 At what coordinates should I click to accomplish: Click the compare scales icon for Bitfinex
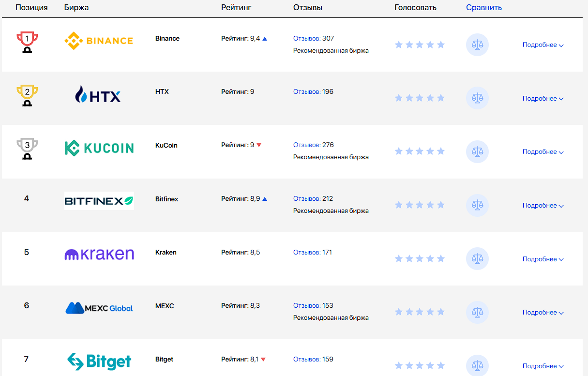pyautogui.click(x=477, y=205)
